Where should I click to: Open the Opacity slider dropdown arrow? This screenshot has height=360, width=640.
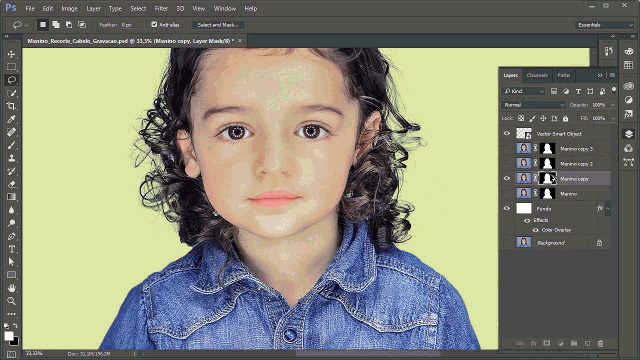[613, 105]
